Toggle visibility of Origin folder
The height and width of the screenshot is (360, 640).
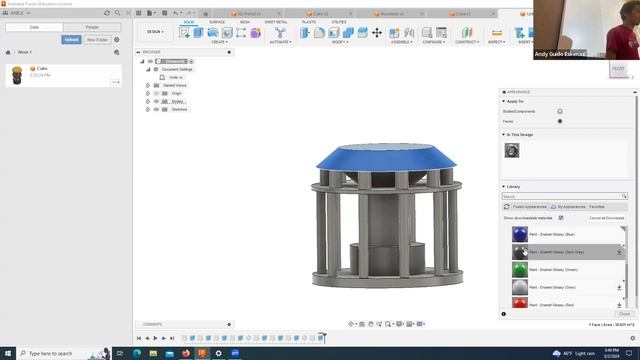click(156, 93)
